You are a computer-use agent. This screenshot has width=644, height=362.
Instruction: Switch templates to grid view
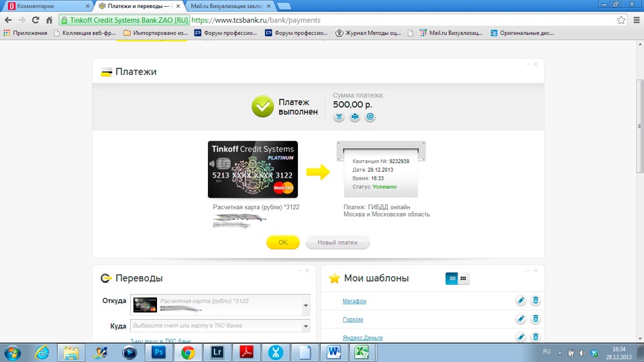(464, 278)
